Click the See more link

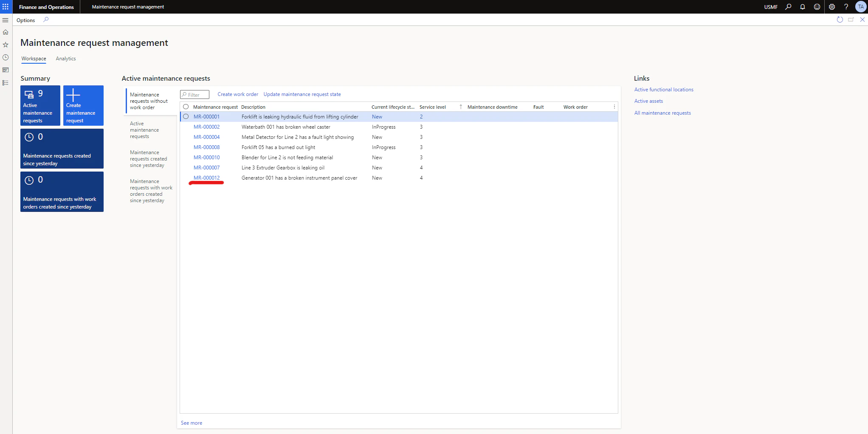tap(192, 423)
